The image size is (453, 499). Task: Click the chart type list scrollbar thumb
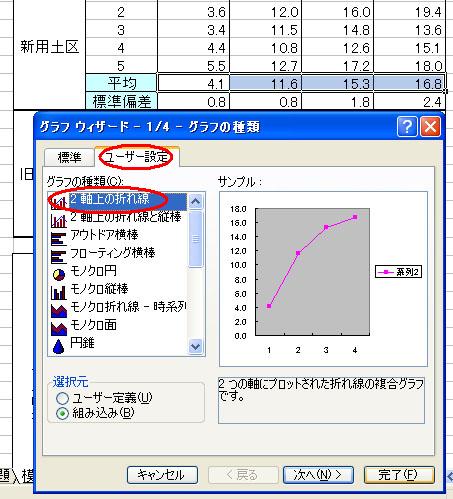pos(196,239)
